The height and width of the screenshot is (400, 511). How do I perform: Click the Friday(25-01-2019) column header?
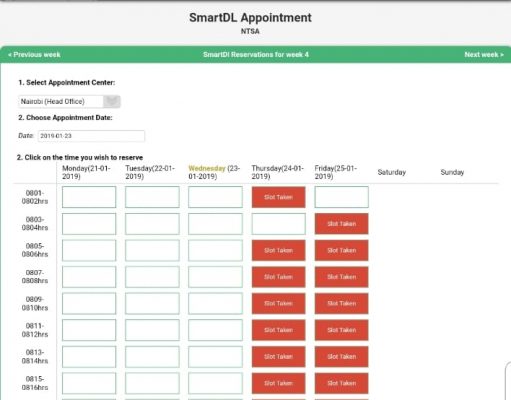click(x=335, y=172)
